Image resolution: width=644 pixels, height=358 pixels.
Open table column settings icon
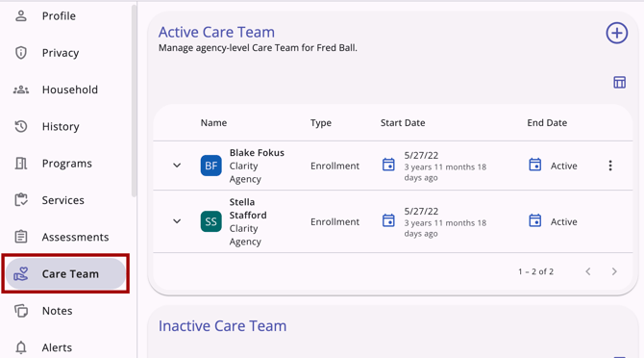pos(619,82)
